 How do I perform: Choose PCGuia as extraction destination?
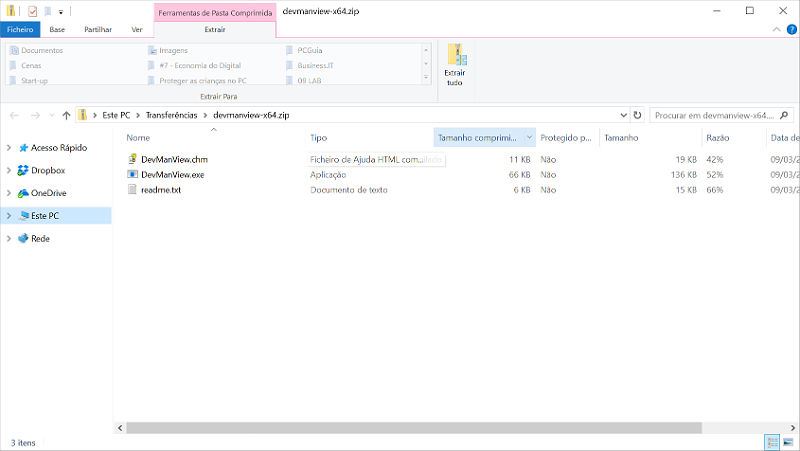[x=304, y=51]
